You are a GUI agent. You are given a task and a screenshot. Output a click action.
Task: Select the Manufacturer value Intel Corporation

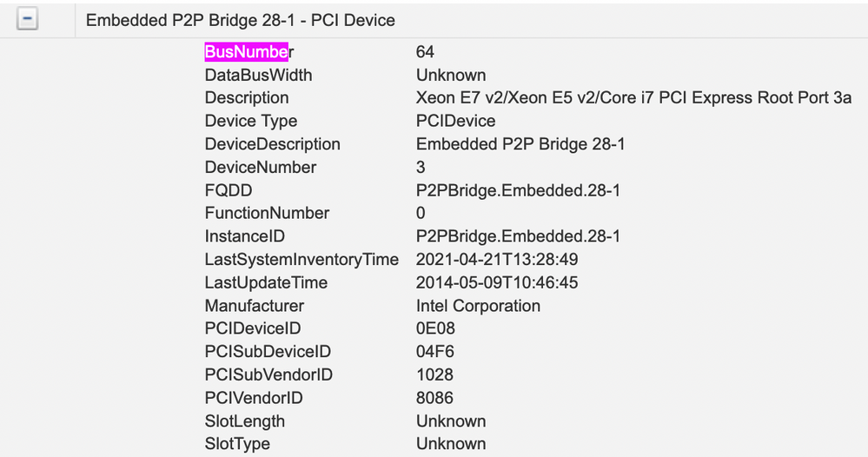[478, 306]
